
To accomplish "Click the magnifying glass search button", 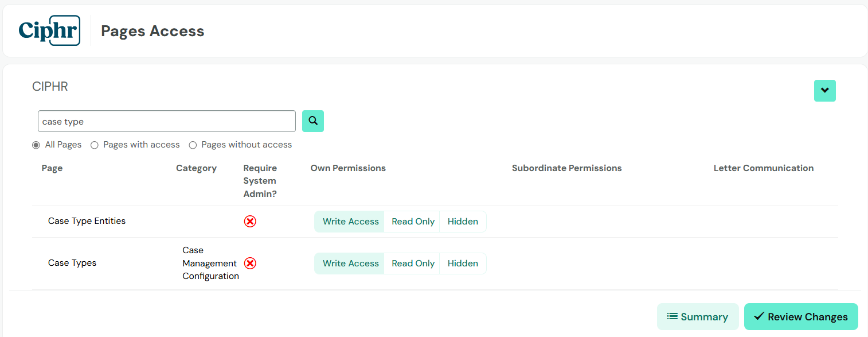I will (x=313, y=121).
